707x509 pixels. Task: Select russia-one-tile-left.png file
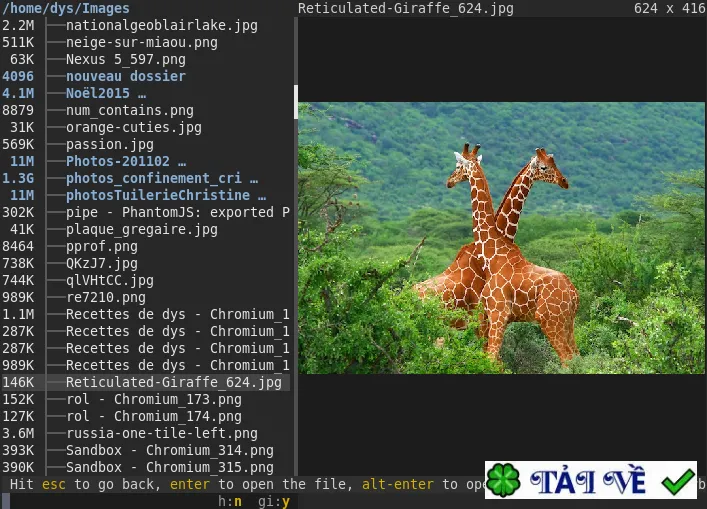162,434
